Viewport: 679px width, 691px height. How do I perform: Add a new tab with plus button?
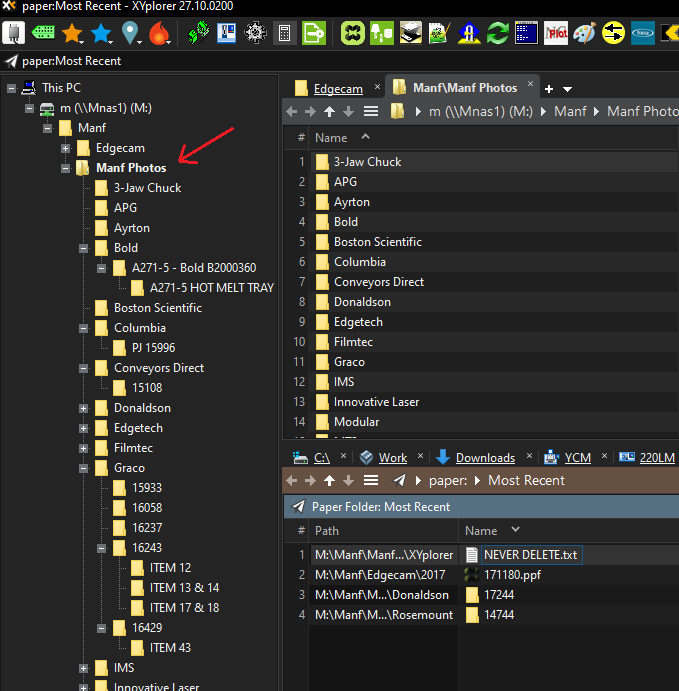click(x=549, y=88)
